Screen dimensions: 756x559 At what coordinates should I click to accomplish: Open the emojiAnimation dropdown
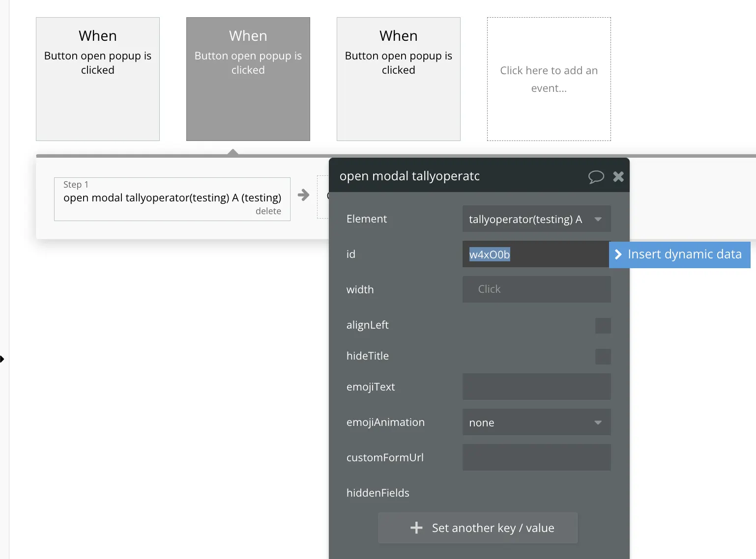(x=536, y=422)
